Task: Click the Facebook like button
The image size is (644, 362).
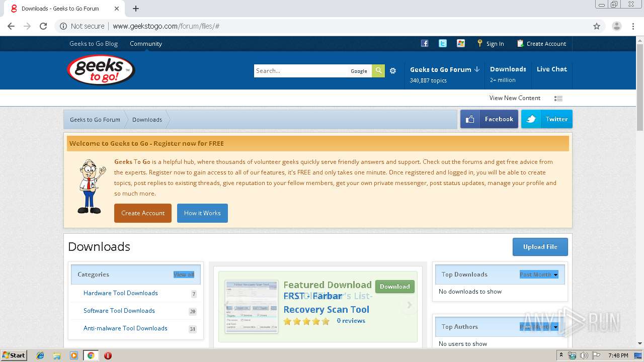Action: 489,119
